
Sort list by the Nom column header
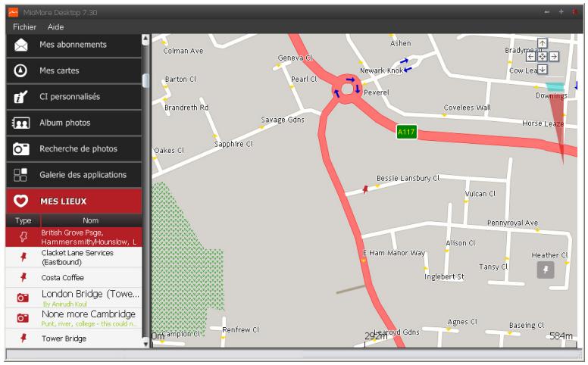tap(91, 220)
